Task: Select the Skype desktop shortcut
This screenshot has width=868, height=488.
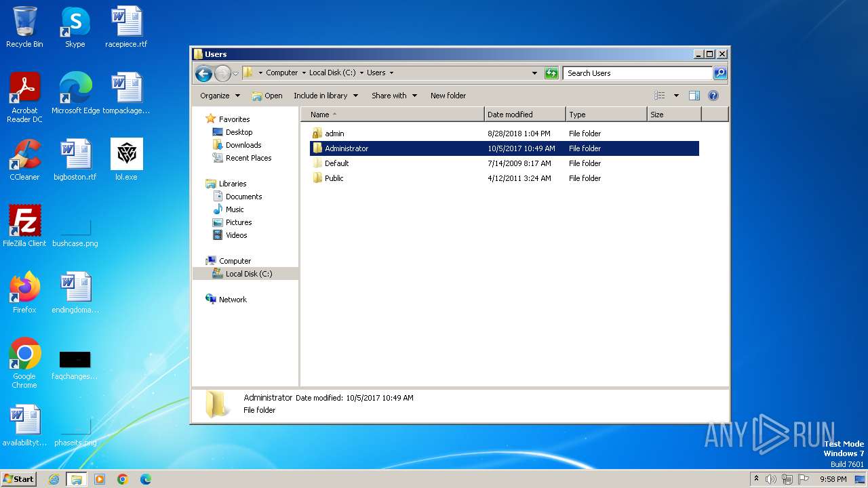Action: pos(75,27)
